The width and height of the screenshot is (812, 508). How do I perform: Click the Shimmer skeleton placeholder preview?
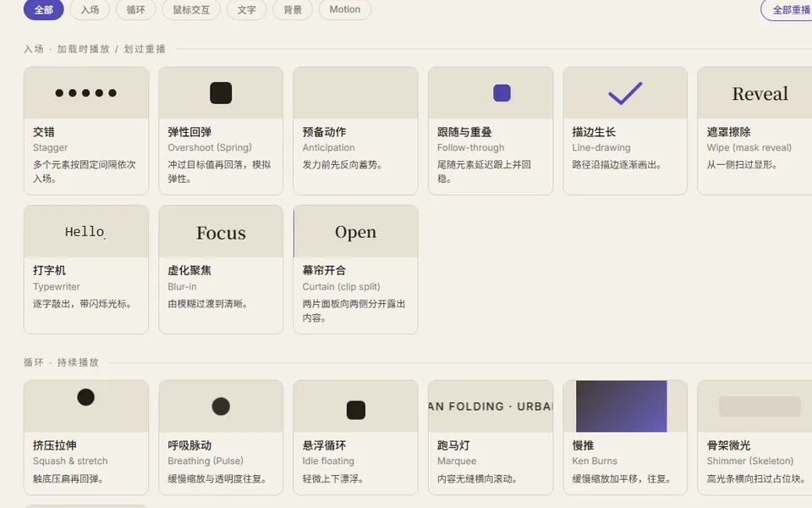(760, 406)
